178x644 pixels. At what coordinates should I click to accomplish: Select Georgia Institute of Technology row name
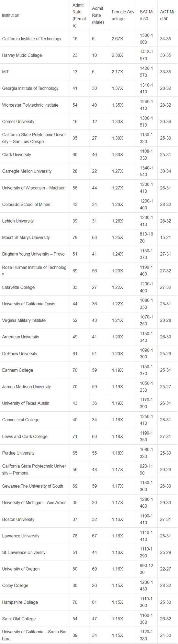pyautogui.click(x=30, y=88)
